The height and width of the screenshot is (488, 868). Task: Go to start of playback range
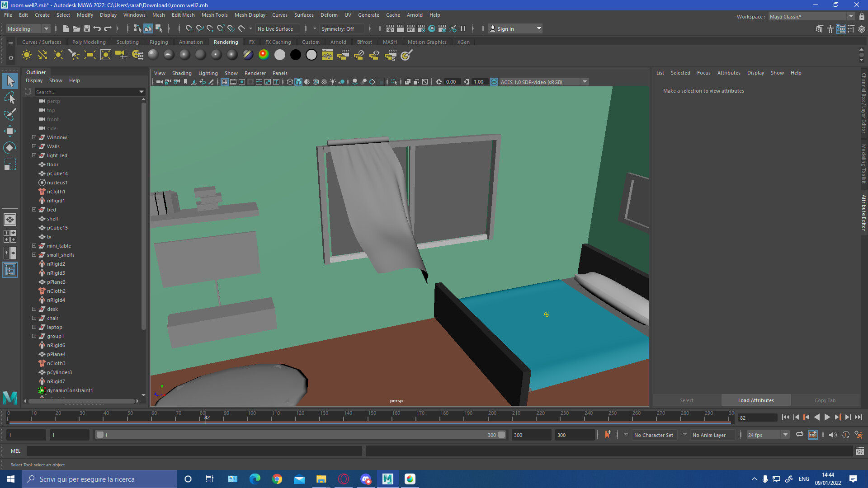click(785, 418)
